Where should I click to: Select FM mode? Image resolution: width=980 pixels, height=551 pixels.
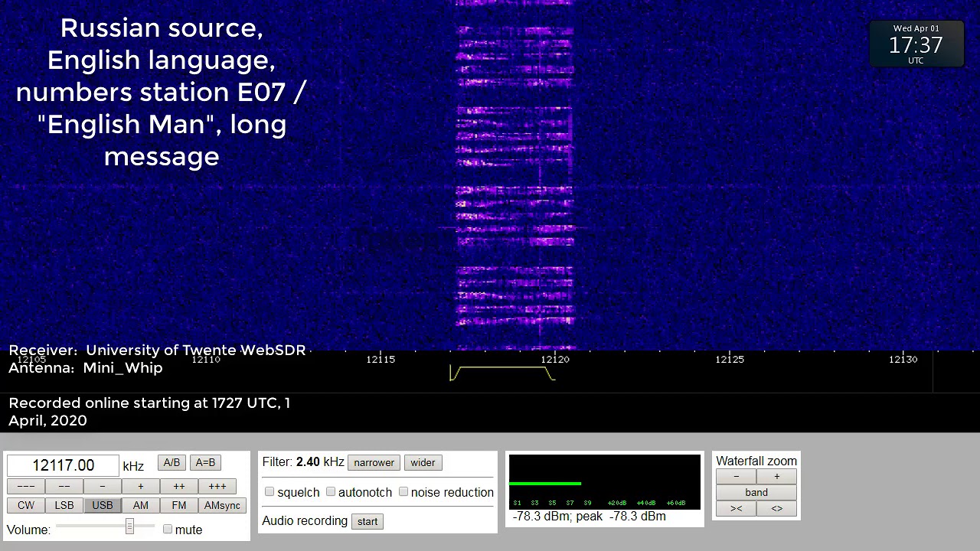[x=179, y=505]
